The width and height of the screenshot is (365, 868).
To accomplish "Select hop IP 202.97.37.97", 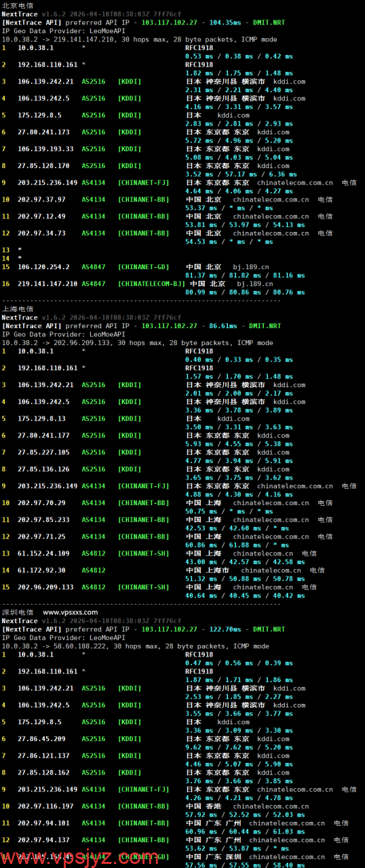I will (41, 199).
